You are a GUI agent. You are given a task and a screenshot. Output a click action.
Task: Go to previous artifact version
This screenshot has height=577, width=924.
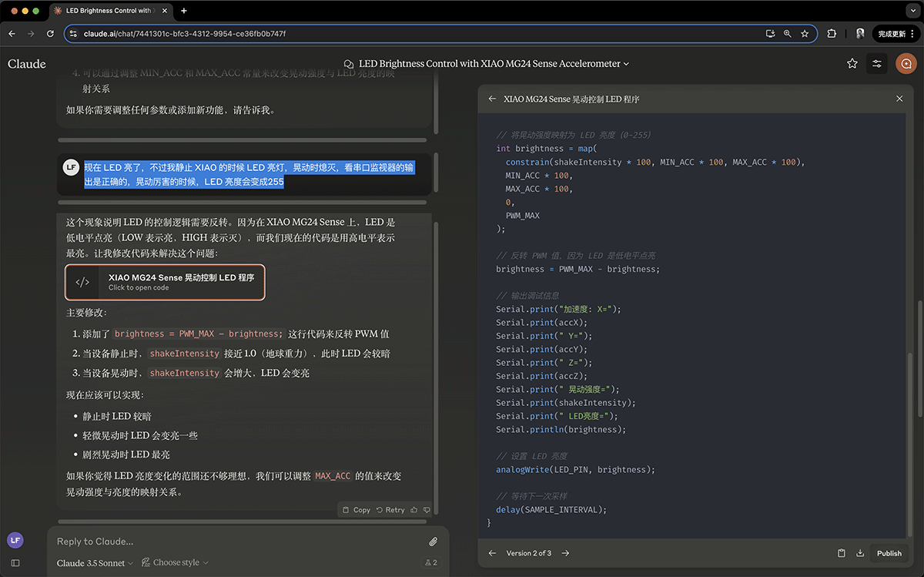(492, 553)
